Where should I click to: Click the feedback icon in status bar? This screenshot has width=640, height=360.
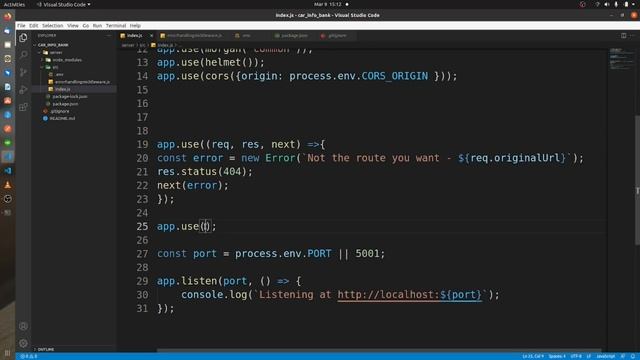[623, 356]
